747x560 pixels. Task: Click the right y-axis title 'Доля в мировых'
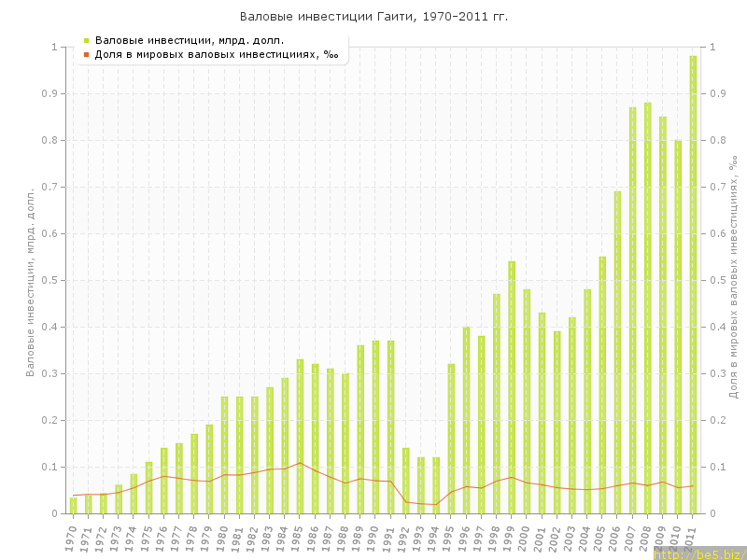(733, 280)
